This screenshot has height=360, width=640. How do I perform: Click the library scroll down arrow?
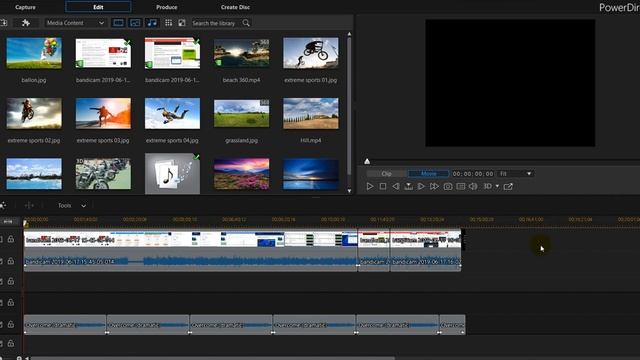[x=349, y=191]
